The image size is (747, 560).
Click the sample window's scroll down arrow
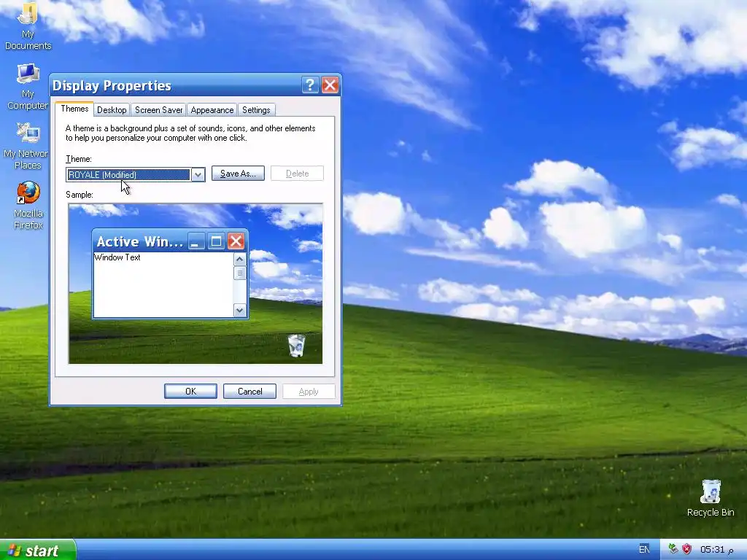[x=239, y=311]
